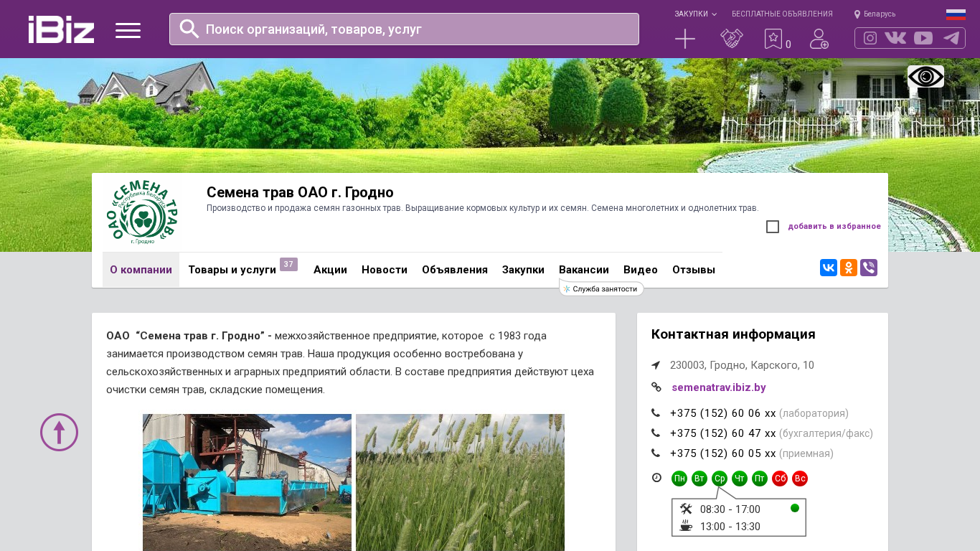The height and width of the screenshot is (551, 980).
Task: Open the YouTube social icon
Action: [923, 38]
